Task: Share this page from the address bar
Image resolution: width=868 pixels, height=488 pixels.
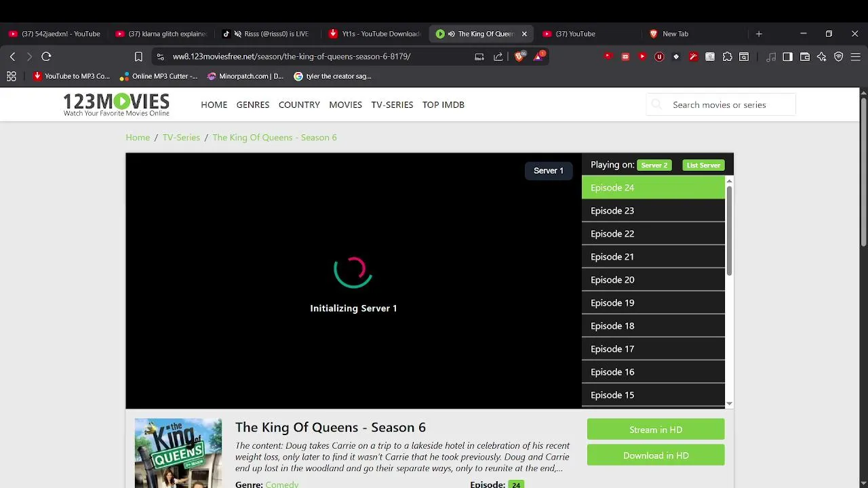Action: pyautogui.click(x=498, y=57)
